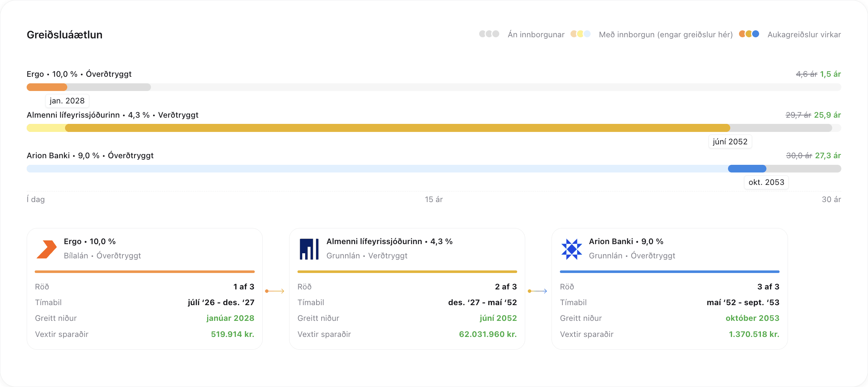This screenshot has height=387, width=868.
Task: Click the '30 ár' axis label
Action: (831, 200)
